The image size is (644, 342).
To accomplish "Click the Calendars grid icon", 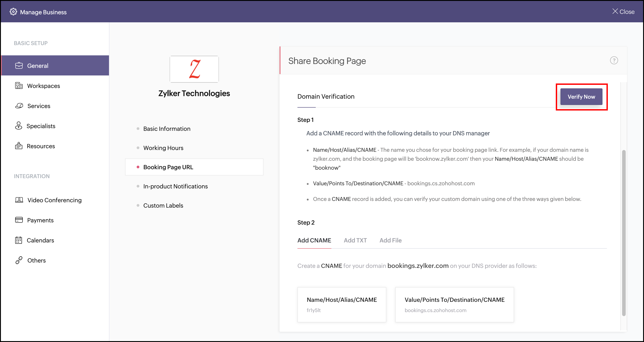I will click(19, 240).
